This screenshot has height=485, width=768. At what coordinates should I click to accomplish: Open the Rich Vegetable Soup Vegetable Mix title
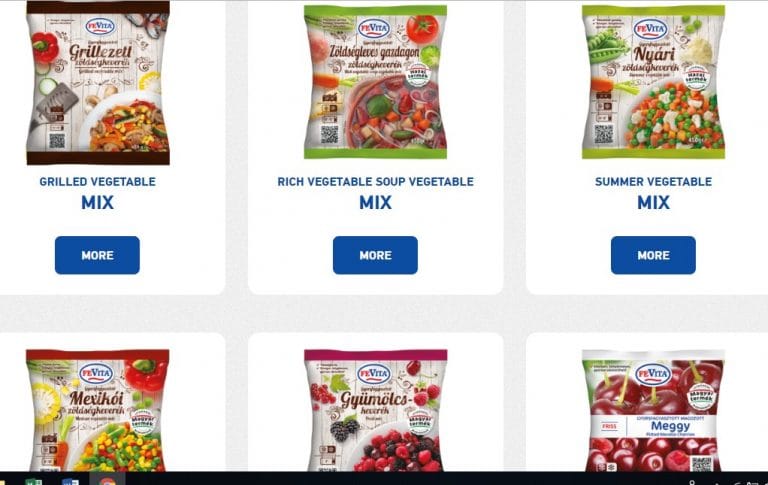coord(375,193)
